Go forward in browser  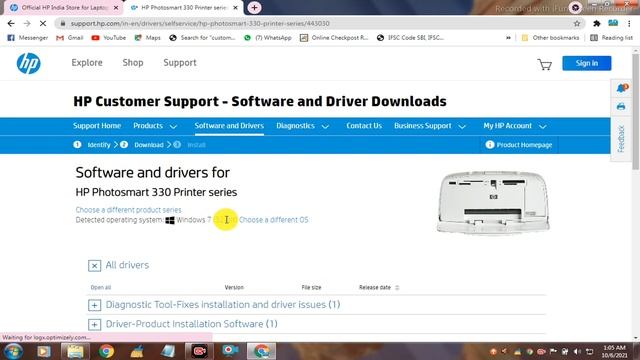pos(27,24)
